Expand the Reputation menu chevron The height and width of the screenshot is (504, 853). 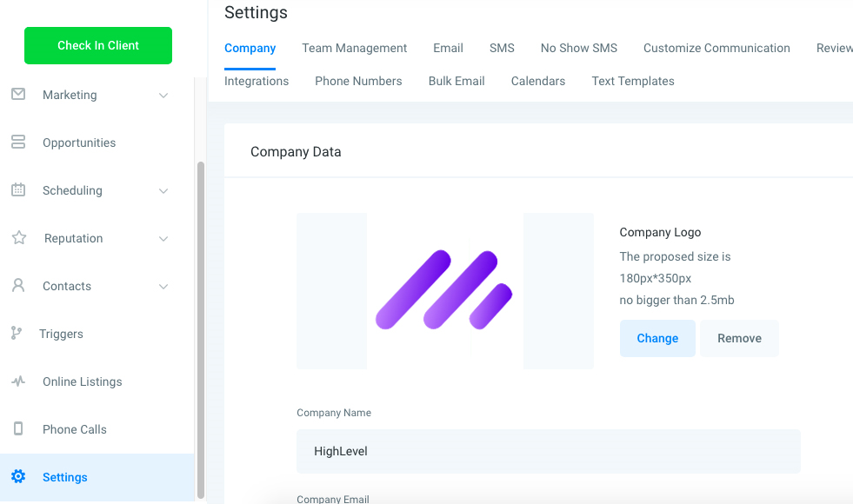[163, 239]
